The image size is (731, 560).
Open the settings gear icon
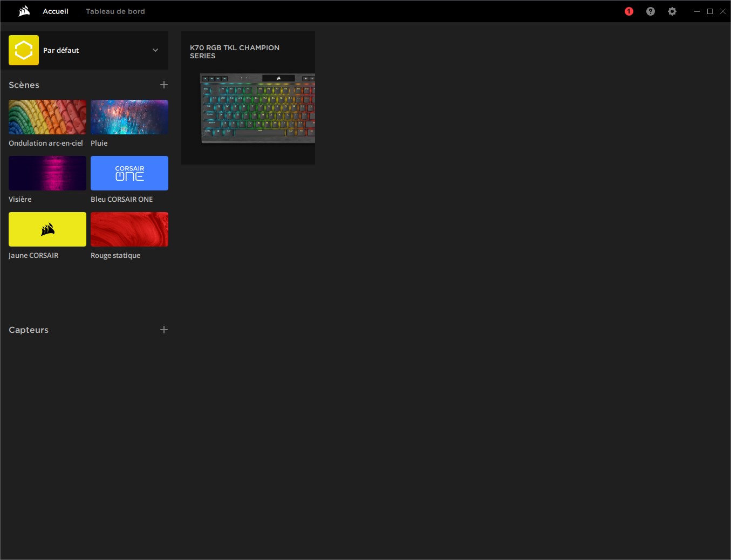tap(672, 11)
